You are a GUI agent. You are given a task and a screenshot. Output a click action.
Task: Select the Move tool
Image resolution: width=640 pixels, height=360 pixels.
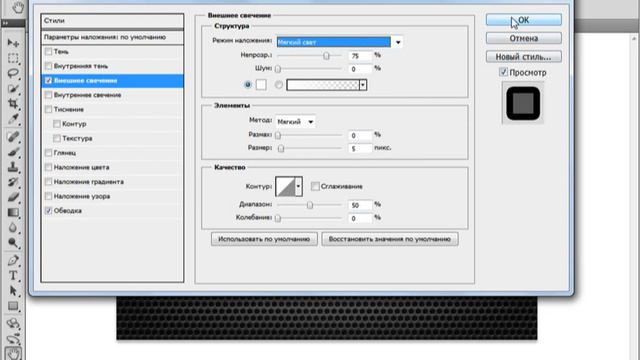tap(13, 43)
